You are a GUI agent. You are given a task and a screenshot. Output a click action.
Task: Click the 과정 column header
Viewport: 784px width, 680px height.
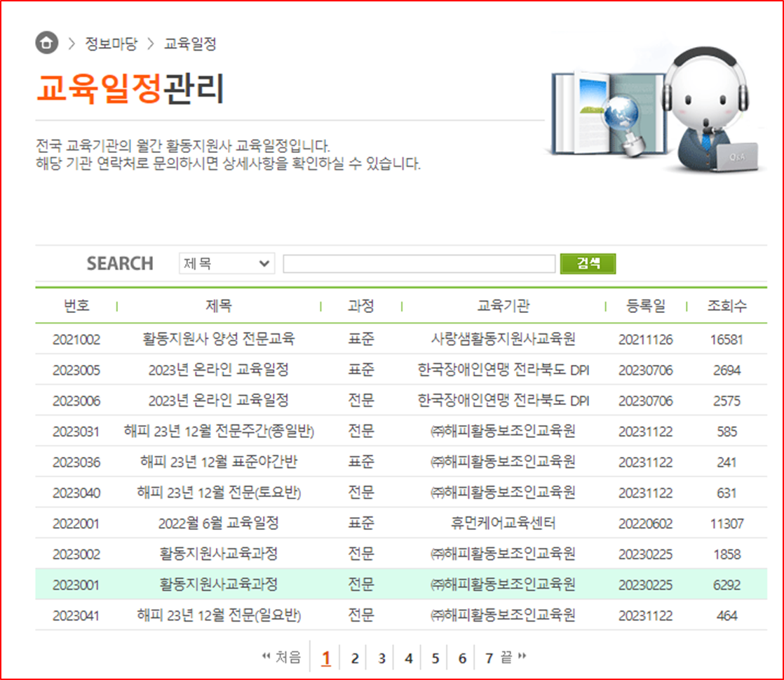(361, 305)
